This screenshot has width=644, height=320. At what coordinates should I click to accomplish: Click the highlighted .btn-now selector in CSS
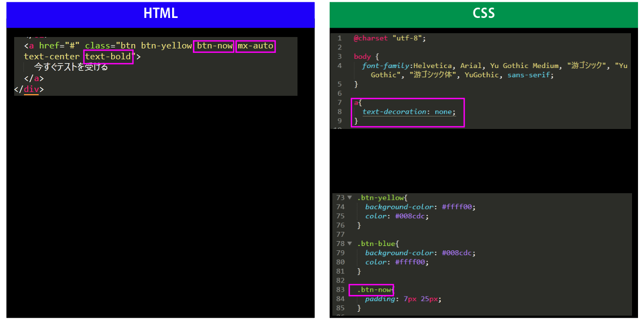[x=373, y=290]
